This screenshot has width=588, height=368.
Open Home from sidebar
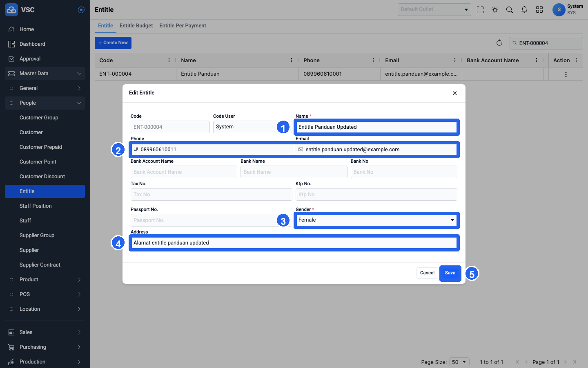pos(45,29)
